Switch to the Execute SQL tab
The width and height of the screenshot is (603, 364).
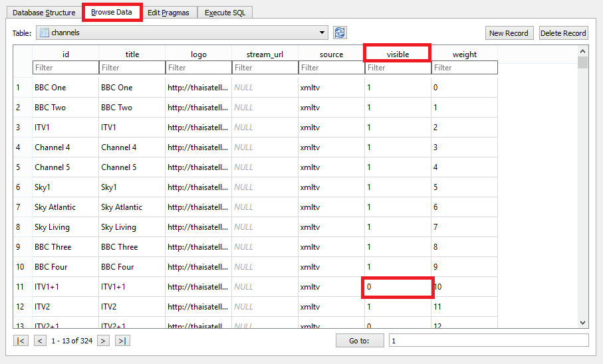225,13
